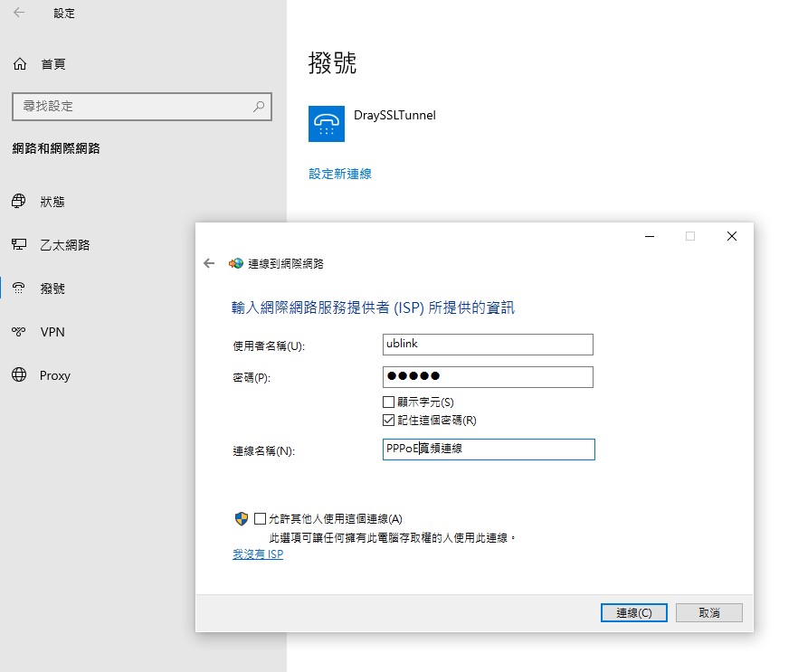The image size is (798, 672).
Task: Check 允許其他人使用這個連線 checkbox
Action: pos(261,519)
